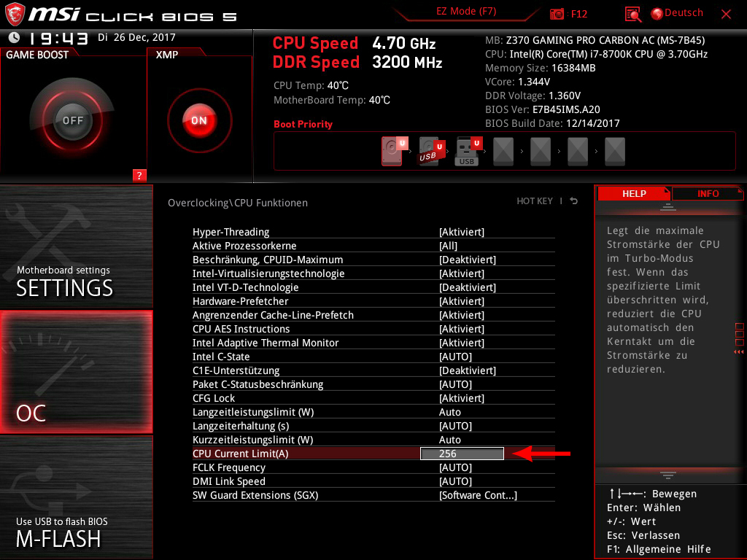747x560 pixels.
Task: Click the HOT KEY label
Action: (535, 201)
